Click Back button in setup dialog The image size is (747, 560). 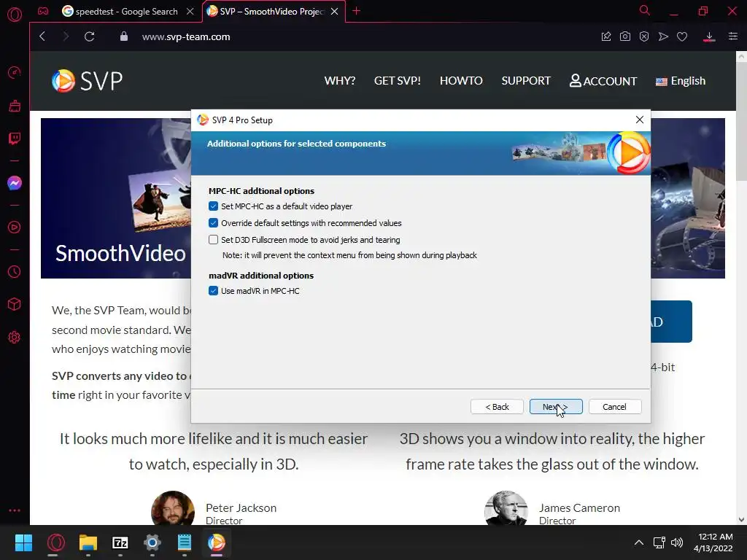497,407
